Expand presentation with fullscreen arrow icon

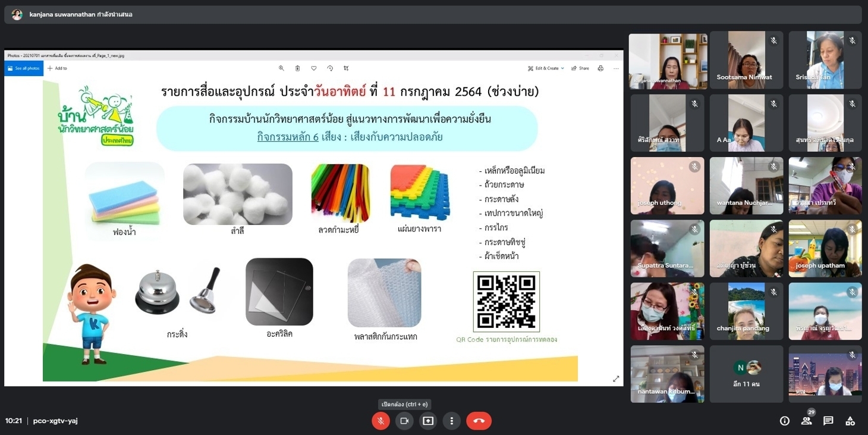[x=616, y=378]
